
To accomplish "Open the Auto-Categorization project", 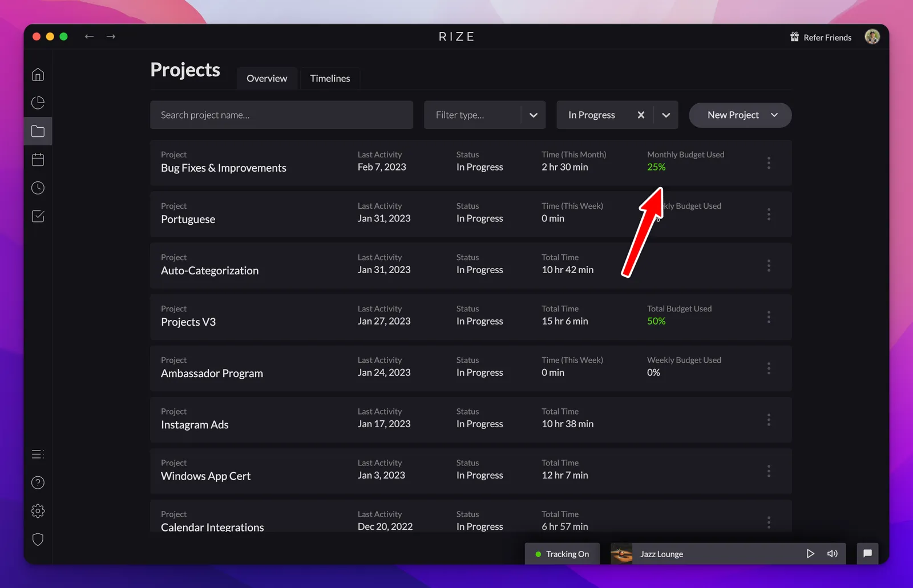I will (209, 271).
